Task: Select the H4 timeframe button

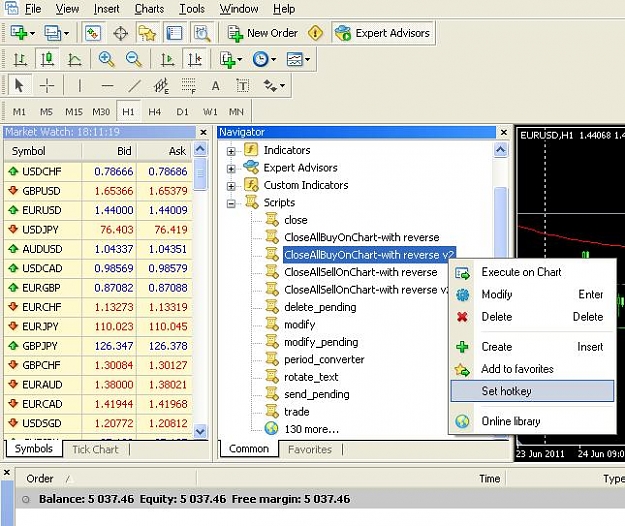Action: click(154, 112)
